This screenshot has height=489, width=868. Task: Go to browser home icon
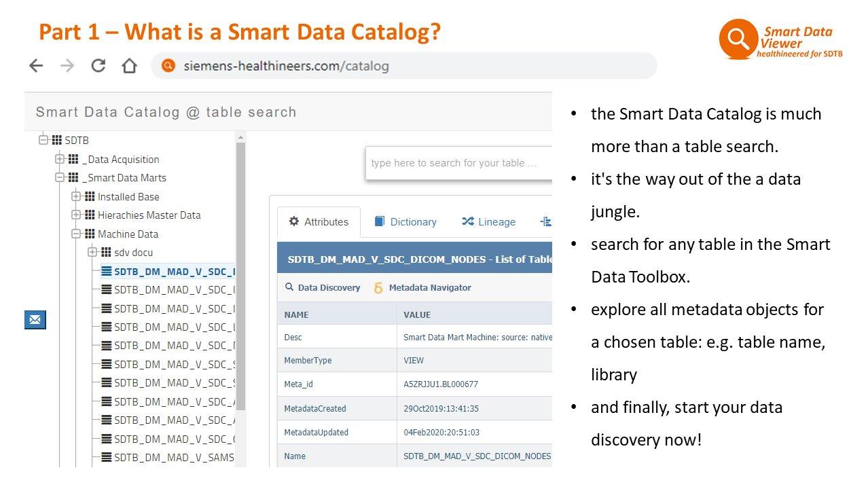pos(129,66)
